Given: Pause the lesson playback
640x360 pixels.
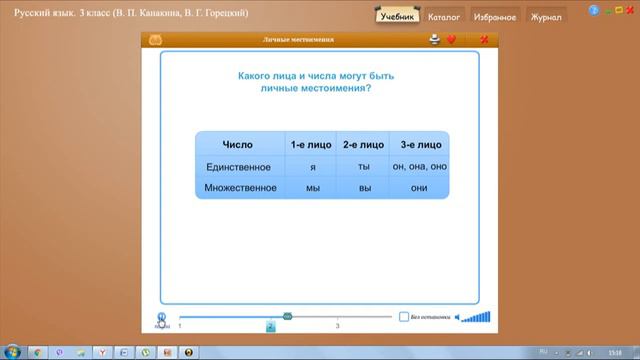Looking at the screenshot, I should (162, 317).
